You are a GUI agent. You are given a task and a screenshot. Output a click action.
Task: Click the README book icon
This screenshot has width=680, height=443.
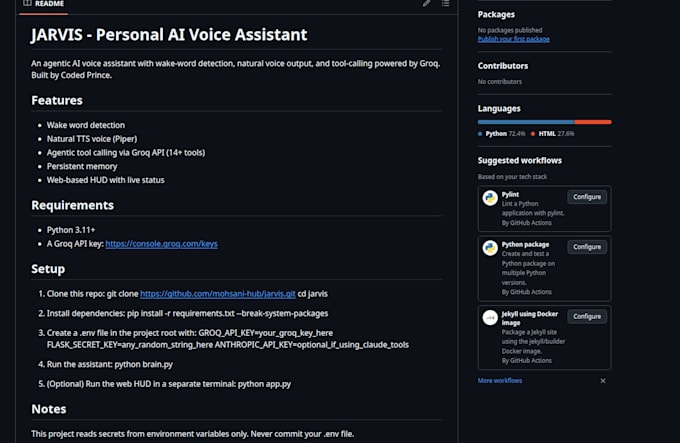(x=27, y=3)
